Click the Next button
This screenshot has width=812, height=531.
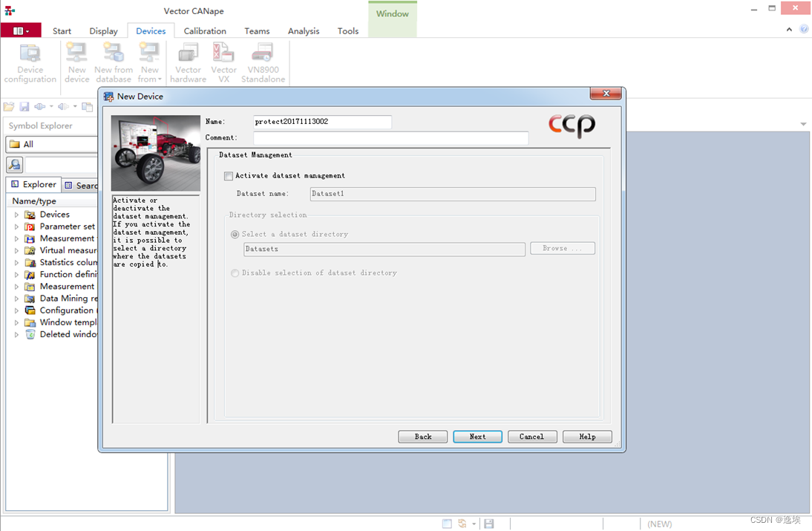point(477,437)
